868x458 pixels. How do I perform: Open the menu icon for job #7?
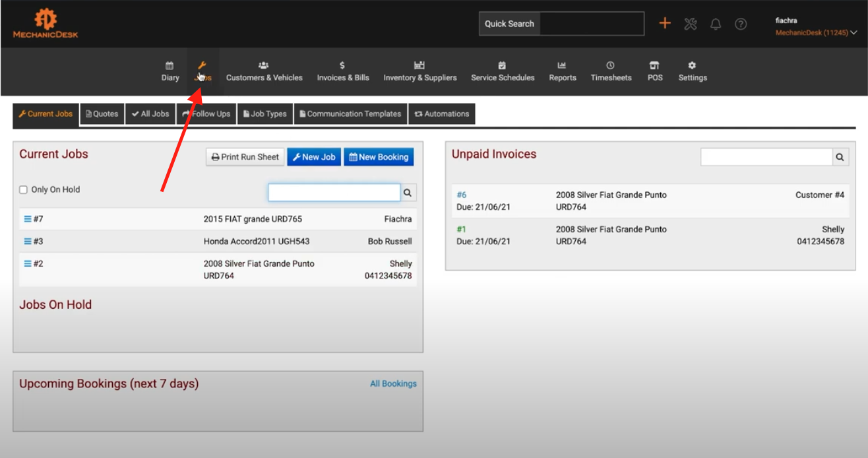pyautogui.click(x=28, y=219)
